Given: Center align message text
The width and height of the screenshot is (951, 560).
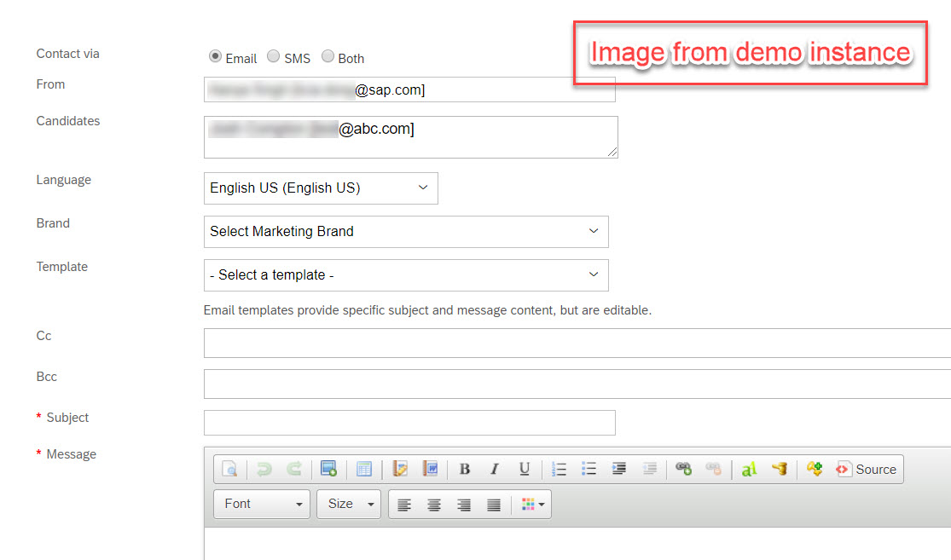Looking at the screenshot, I should click(x=434, y=505).
